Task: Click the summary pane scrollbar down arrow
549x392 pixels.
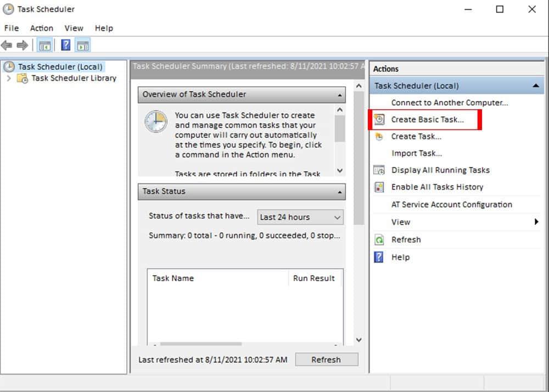Action: pyautogui.click(x=359, y=340)
